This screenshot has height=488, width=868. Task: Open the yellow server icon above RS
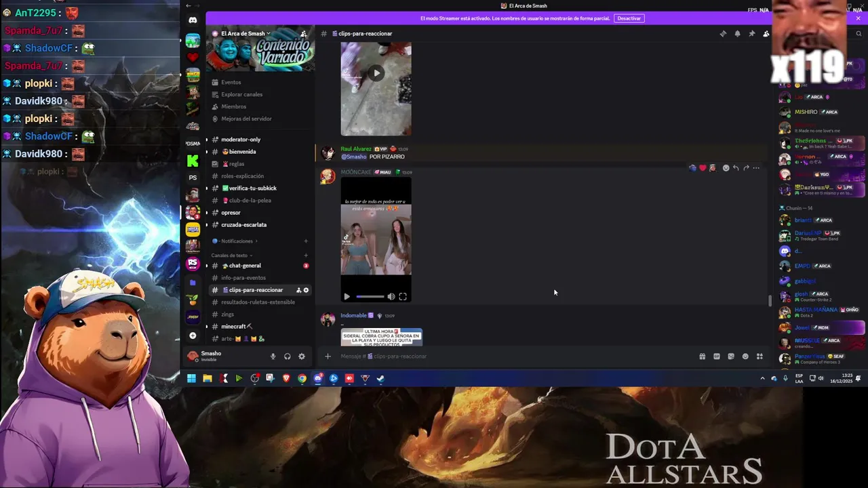point(193,230)
